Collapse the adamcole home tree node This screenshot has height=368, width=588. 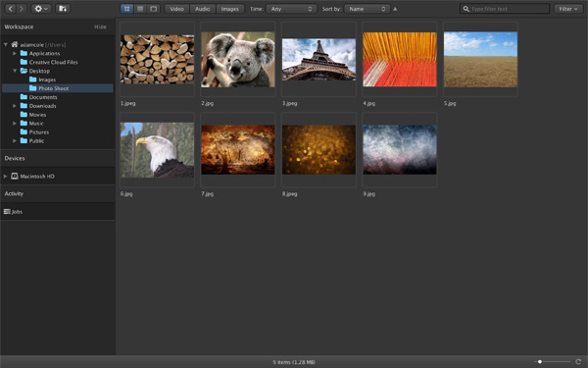pyautogui.click(x=6, y=44)
